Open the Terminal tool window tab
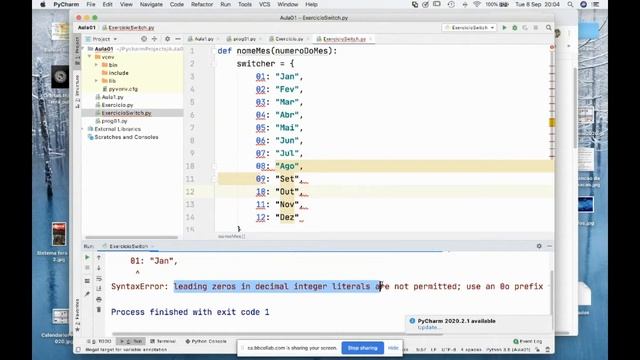Image resolution: width=640 pixels, height=360 pixels. 162,341
